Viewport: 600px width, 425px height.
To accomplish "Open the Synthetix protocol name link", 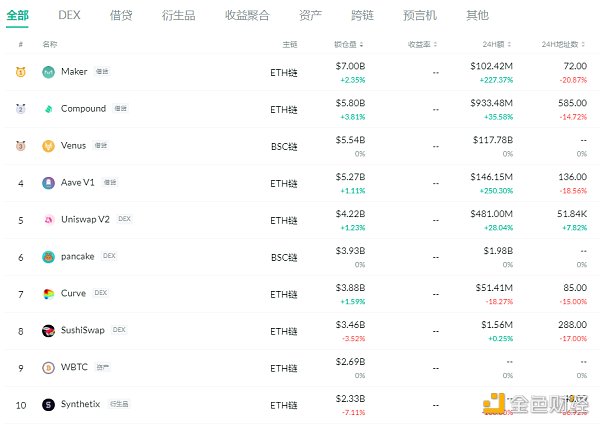I will tap(80, 404).
